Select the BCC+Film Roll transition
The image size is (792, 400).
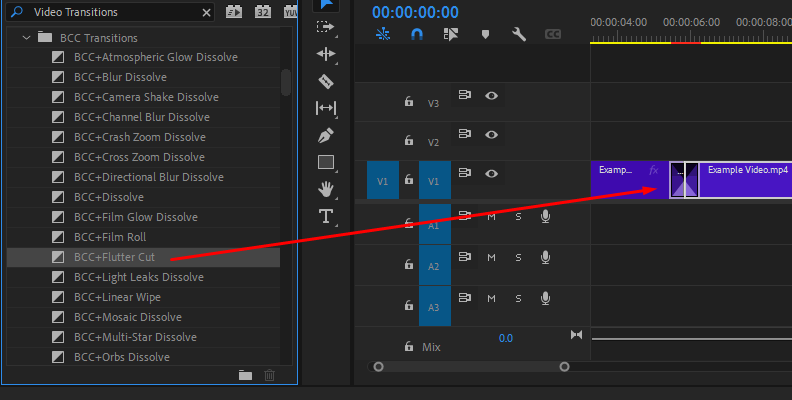pyautogui.click(x=110, y=237)
